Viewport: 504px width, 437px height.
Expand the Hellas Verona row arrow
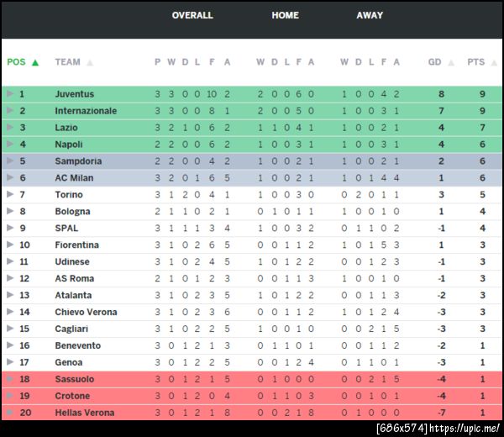(10, 413)
